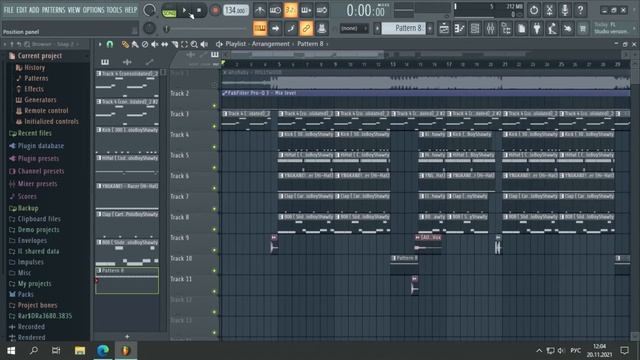
Task: Open the Piano roll view icon
Action: point(460,28)
